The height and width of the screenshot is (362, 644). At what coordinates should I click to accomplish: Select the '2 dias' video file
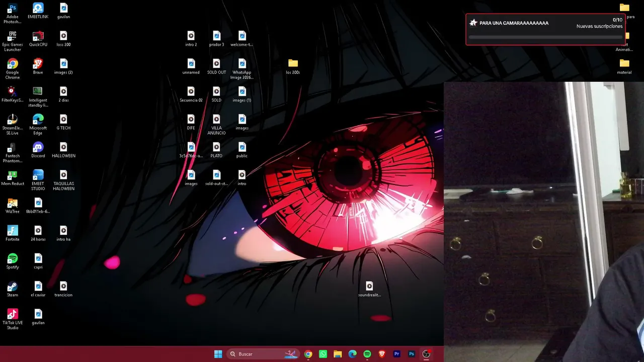[63, 94]
